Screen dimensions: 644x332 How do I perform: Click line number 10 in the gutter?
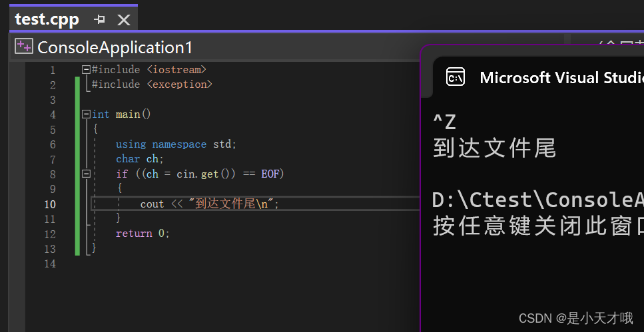click(x=50, y=204)
